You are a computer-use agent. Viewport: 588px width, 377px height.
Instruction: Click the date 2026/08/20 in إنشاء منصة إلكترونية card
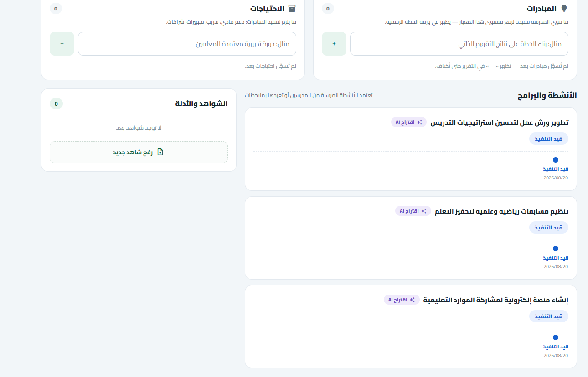[556, 355]
